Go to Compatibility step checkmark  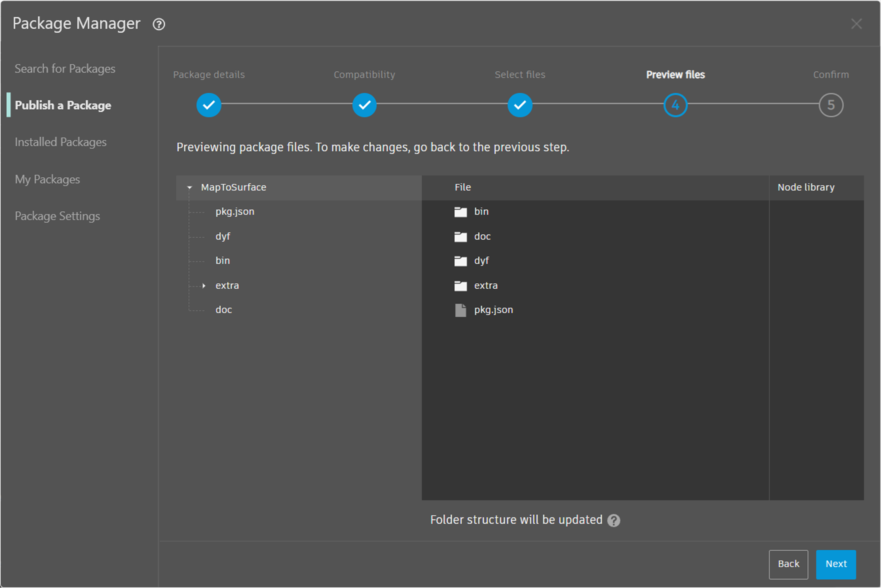364,105
